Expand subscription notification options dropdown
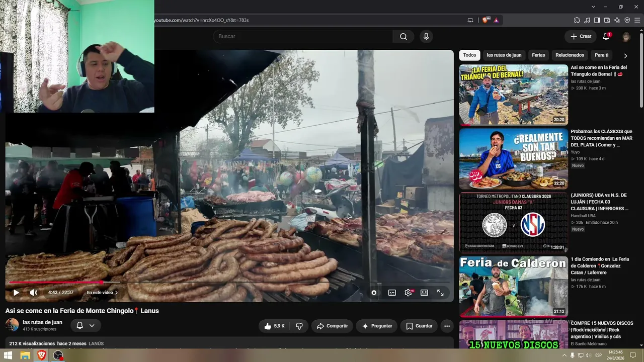The image size is (644, 362). pyautogui.click(x=92, y=326)
